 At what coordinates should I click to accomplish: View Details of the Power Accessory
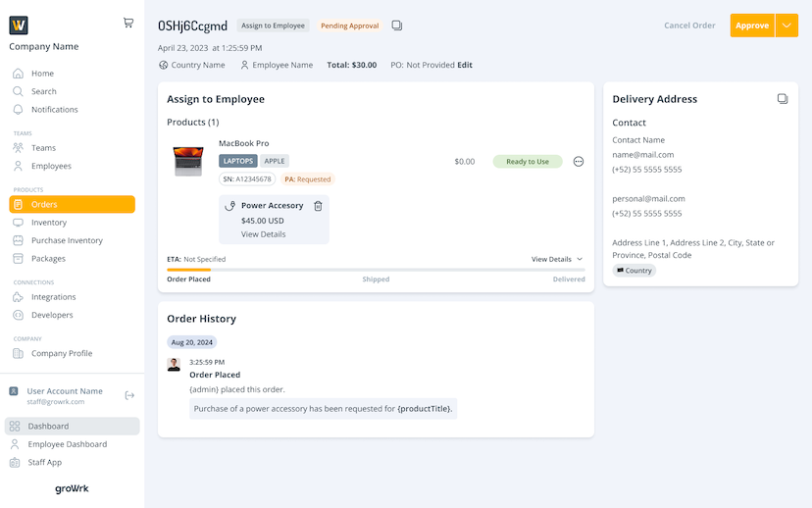pos(263,234)
